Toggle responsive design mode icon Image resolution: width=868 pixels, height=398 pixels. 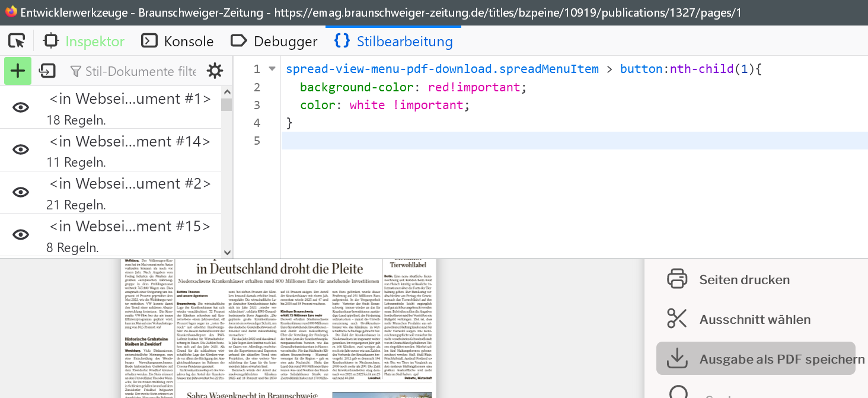click(x=52, y=41)
